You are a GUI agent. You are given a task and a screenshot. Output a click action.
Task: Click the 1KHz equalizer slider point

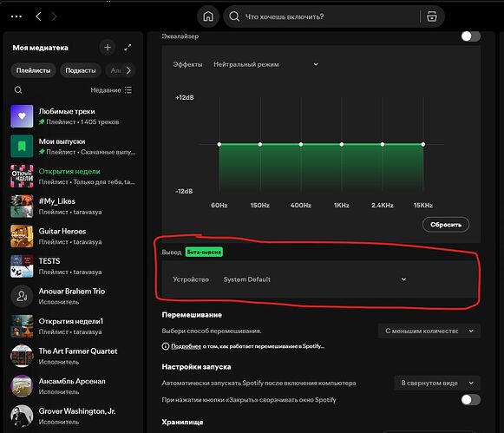tap(342, 144)
